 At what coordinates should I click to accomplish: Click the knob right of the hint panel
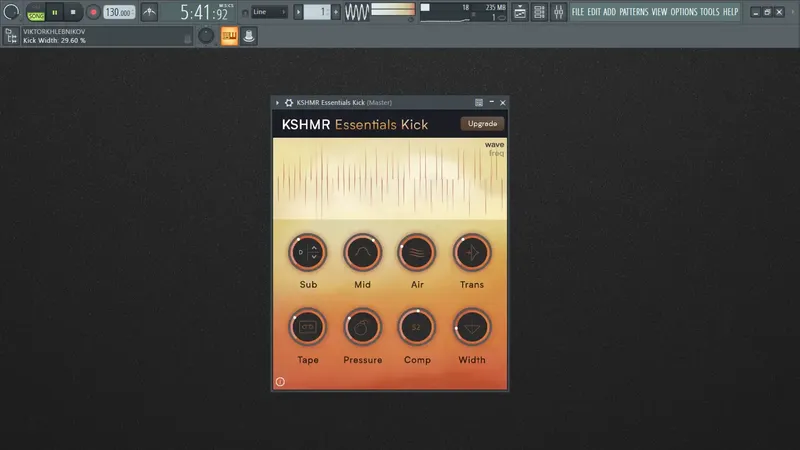coord(206,36)
